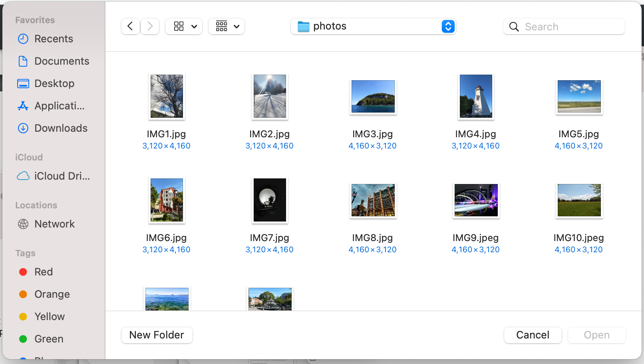Cancel the file dialog
The height and width of the screenshot is (364, 644).
pyautogui.click(x=533, y=335)
